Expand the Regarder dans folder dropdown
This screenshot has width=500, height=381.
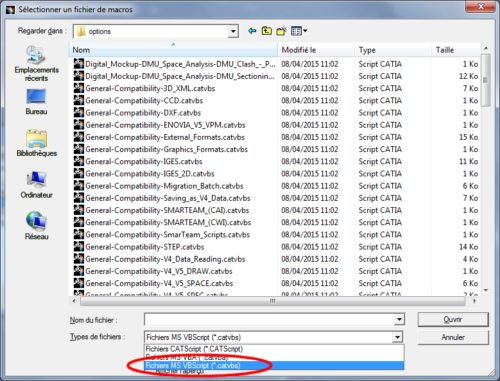[233, 31]
